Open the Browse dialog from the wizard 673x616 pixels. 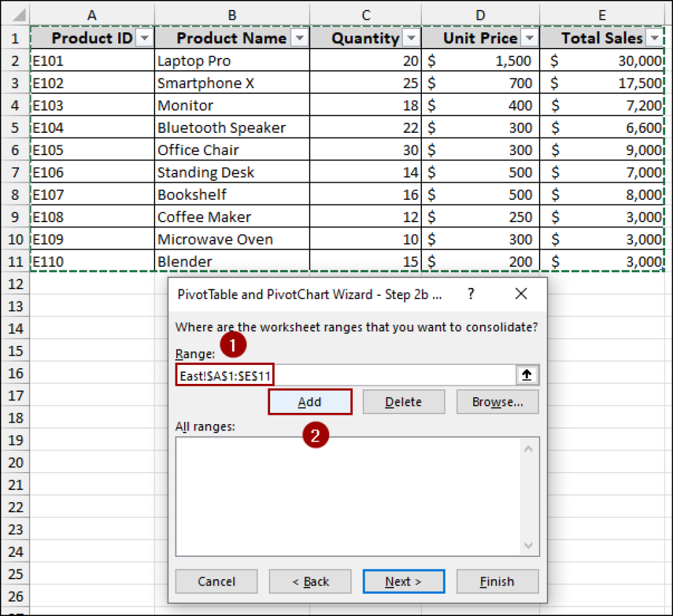pyautogui.click(x=498, y=402)
